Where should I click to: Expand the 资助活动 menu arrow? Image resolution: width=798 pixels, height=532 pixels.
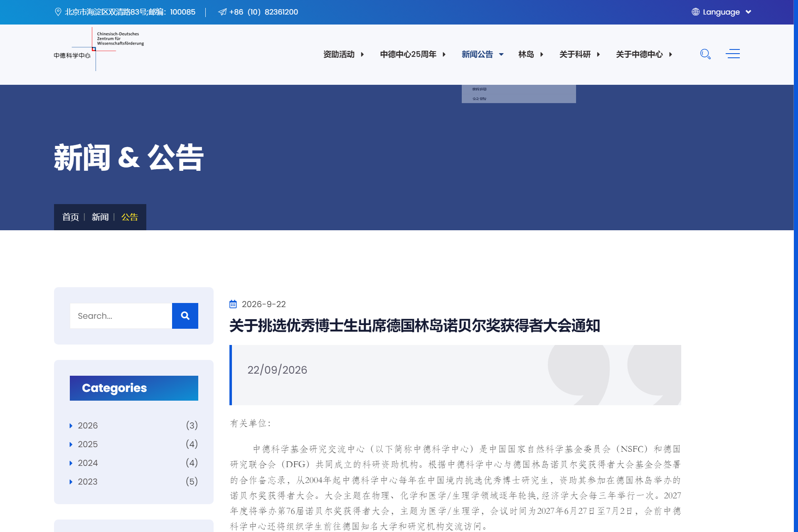(362, 54)
